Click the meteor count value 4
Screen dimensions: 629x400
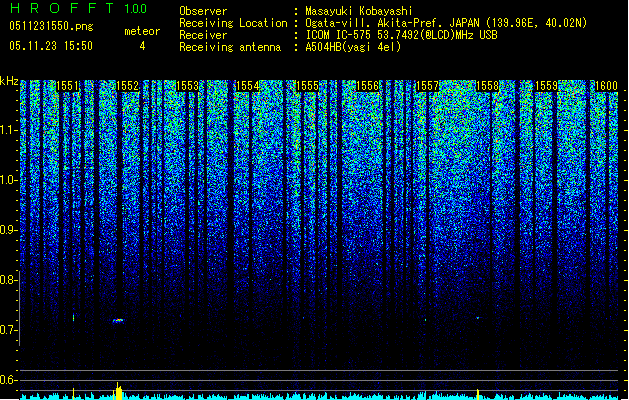click(142, 46)
